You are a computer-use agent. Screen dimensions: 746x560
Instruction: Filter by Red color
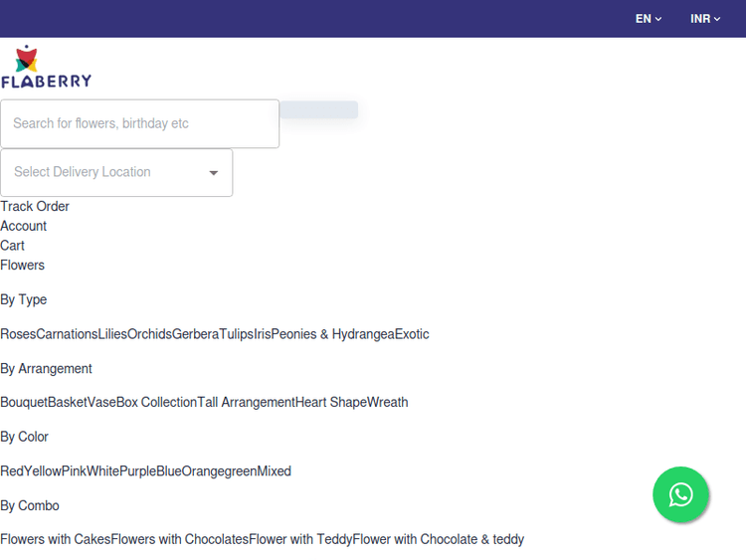tap(12, 471)
